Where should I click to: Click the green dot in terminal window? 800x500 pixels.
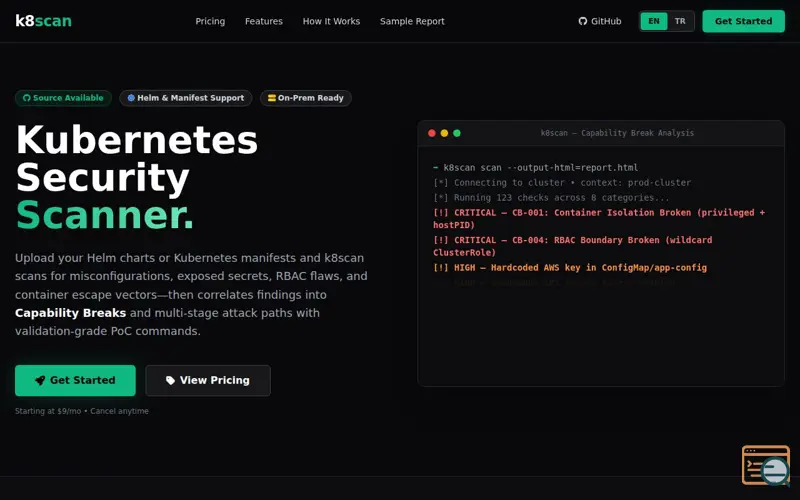pos(457,133)
